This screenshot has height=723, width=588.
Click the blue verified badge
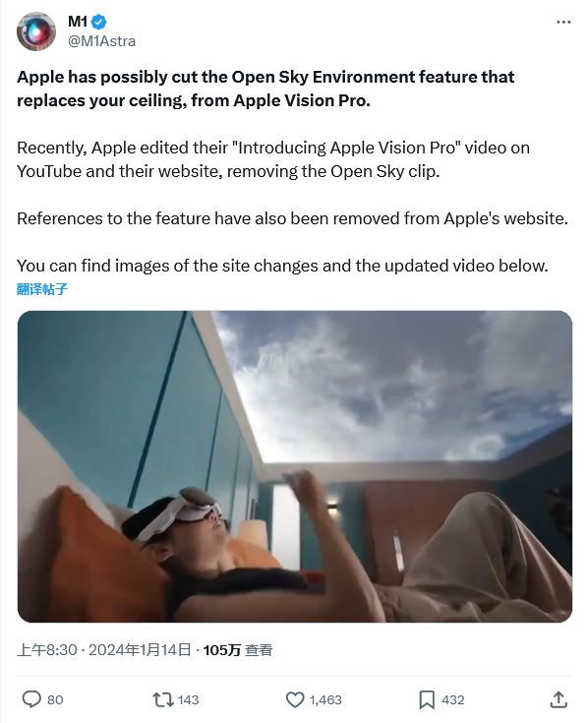coord(99,22)
